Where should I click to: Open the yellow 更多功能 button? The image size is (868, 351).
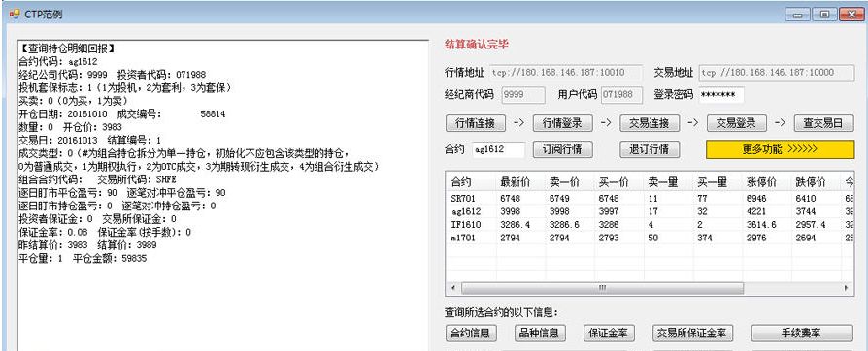(x=780, y=149)
